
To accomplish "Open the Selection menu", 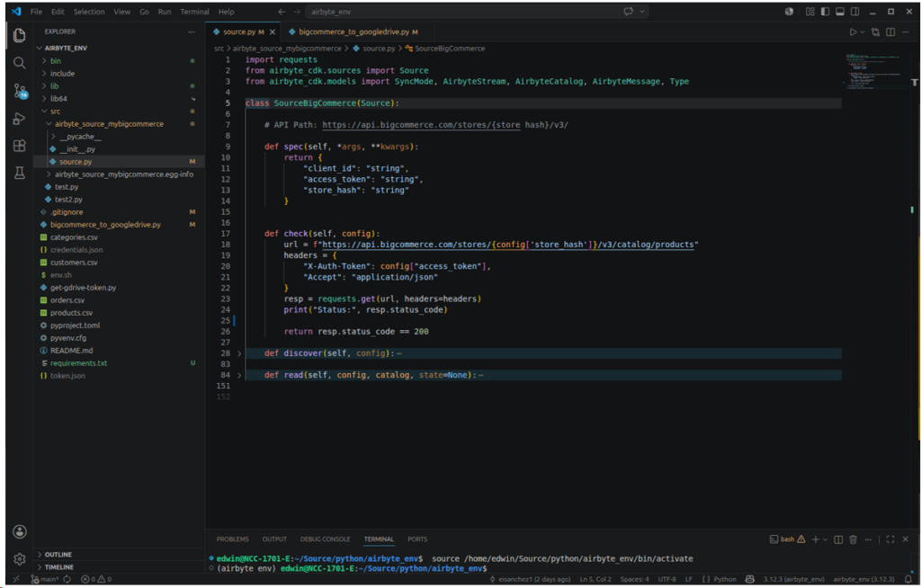I will pos(89,12).
